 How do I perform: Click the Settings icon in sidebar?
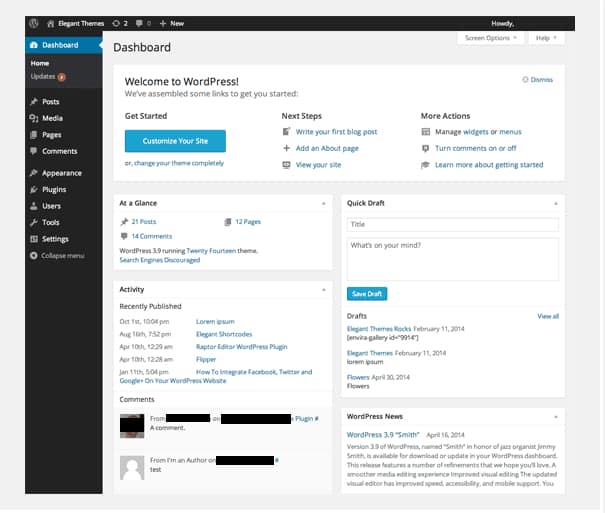pyautogui.click(x=34, y=239)
